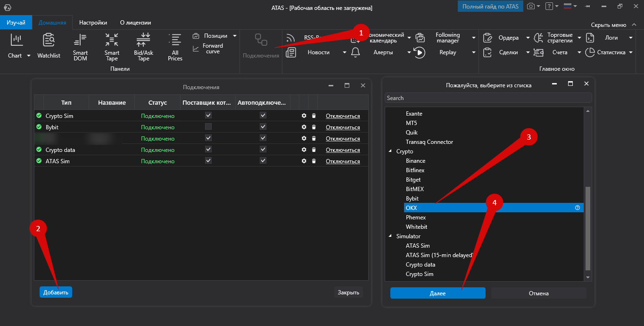
Task: Click the Forward curve icon
Action: (196, 49)
